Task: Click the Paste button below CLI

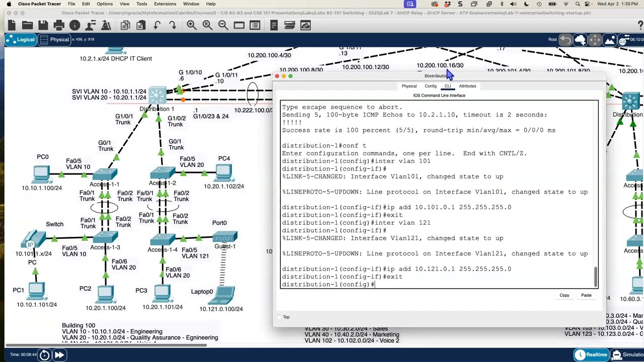Action: pyautogui.click(x=586, y=295)
